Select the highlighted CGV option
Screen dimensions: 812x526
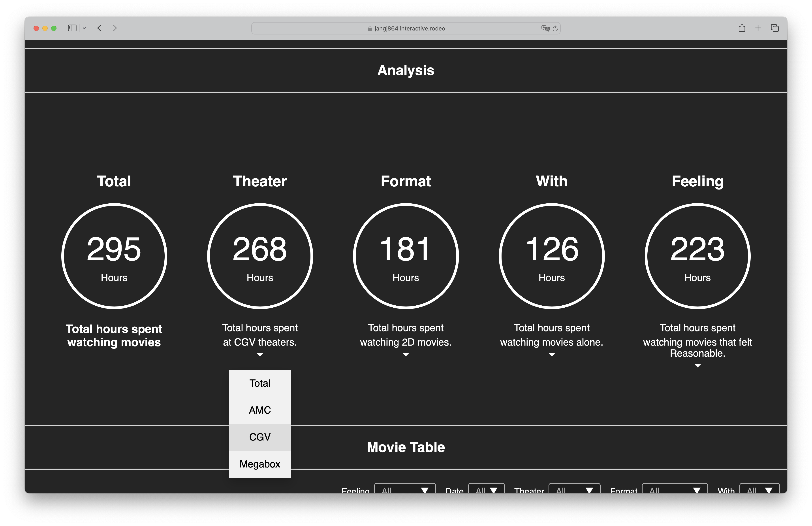260,437
